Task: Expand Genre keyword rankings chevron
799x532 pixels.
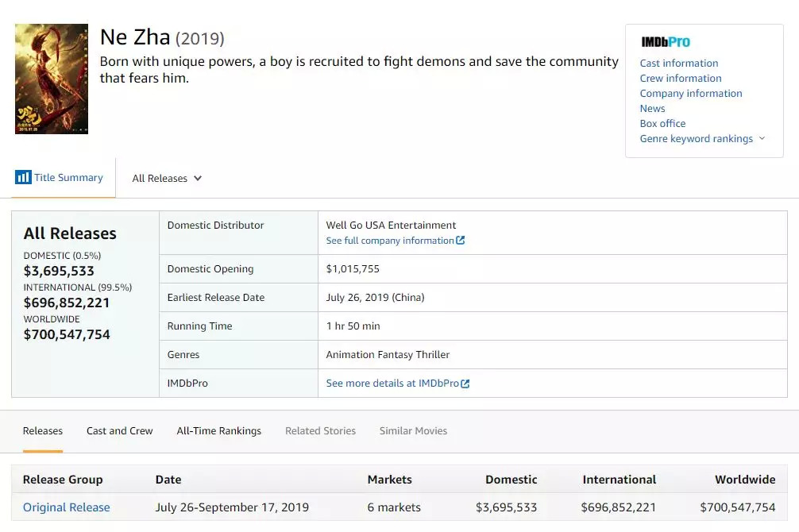Action: (x=762, y=138)
